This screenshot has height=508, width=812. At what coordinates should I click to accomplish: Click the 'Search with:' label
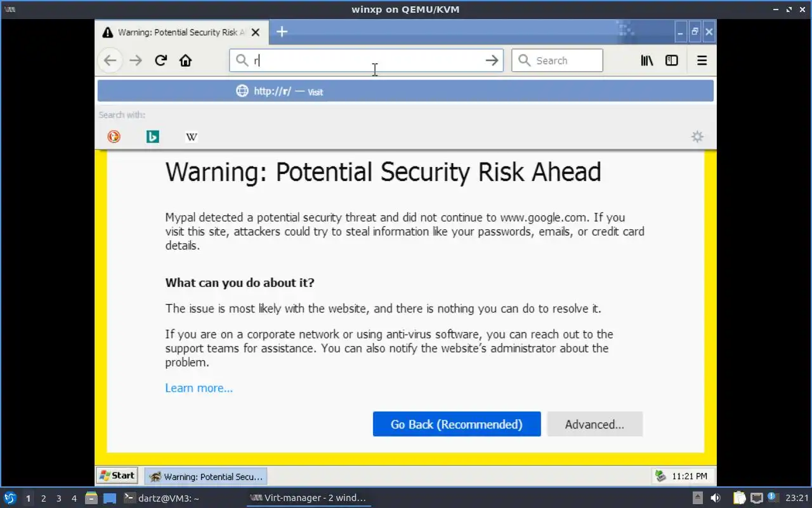point(122,115)
